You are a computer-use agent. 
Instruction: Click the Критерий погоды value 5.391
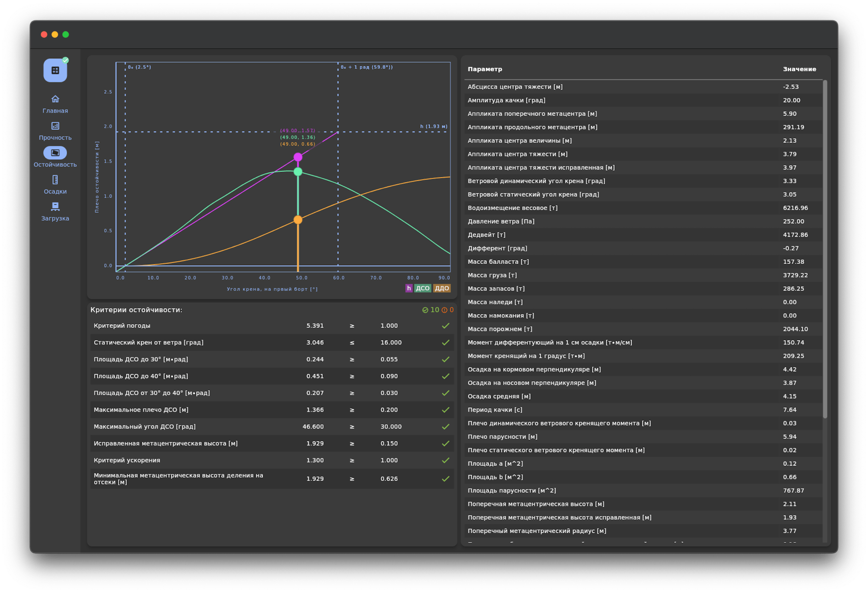click(315, 326)
